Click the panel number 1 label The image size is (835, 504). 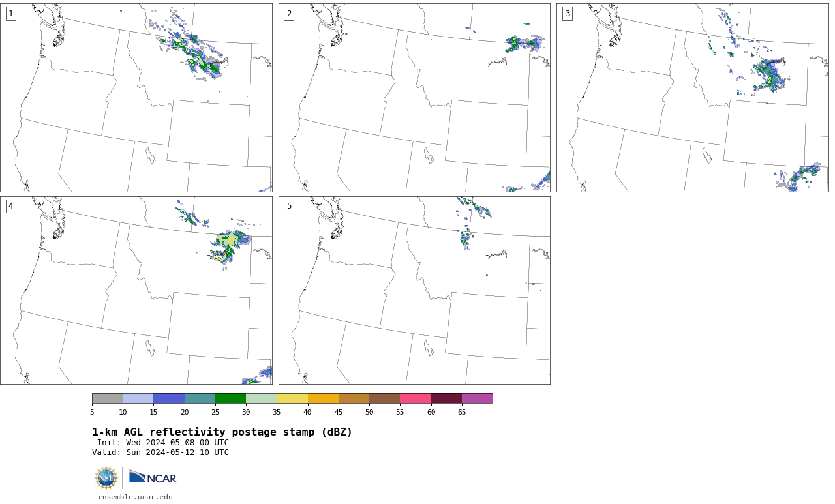10,14
